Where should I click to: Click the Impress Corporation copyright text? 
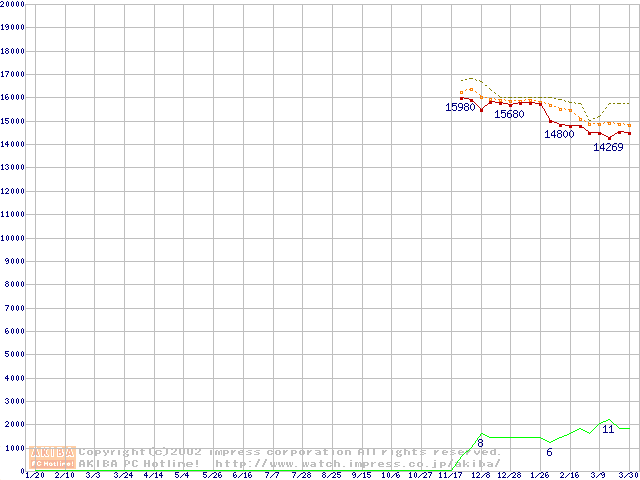click(290, 452)
